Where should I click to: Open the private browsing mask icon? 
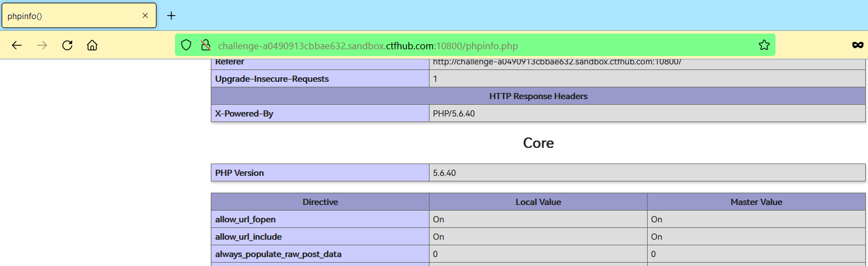857,45
